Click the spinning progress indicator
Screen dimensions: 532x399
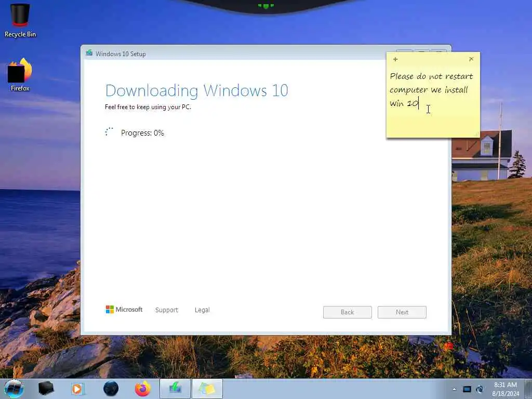[x=109, y=131]
